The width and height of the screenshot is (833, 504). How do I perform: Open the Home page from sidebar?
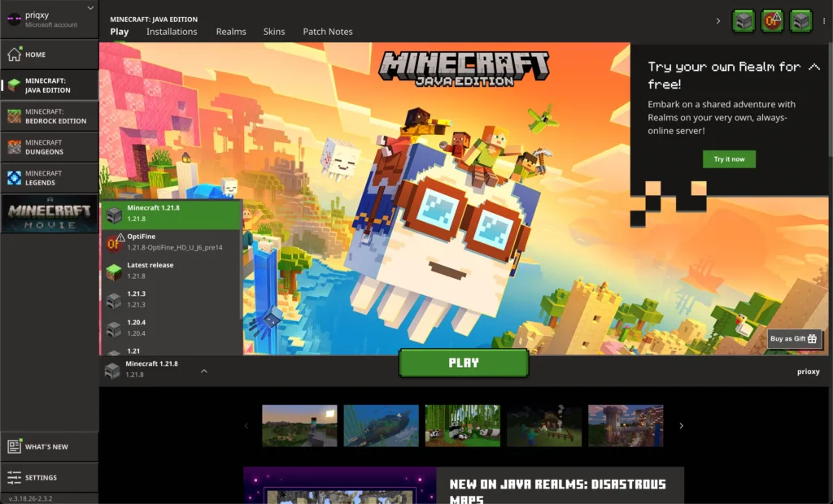[49, 54]
